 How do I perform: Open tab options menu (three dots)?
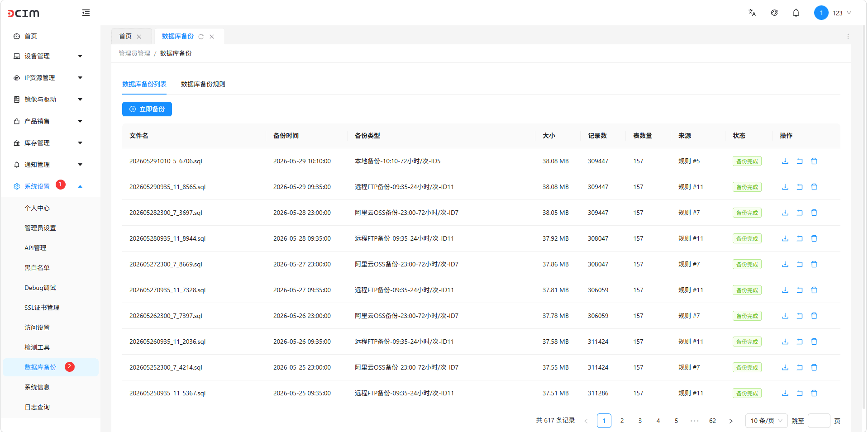(x=848, y=36)
